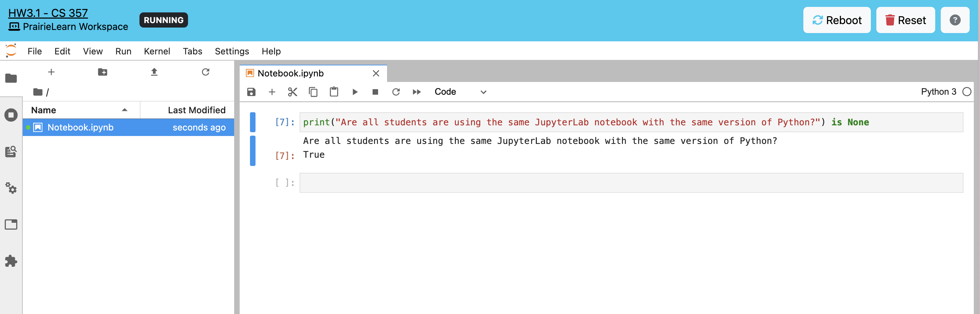Open the Tabs menu
Screen dimensions: 980x314
click(192, 51)
